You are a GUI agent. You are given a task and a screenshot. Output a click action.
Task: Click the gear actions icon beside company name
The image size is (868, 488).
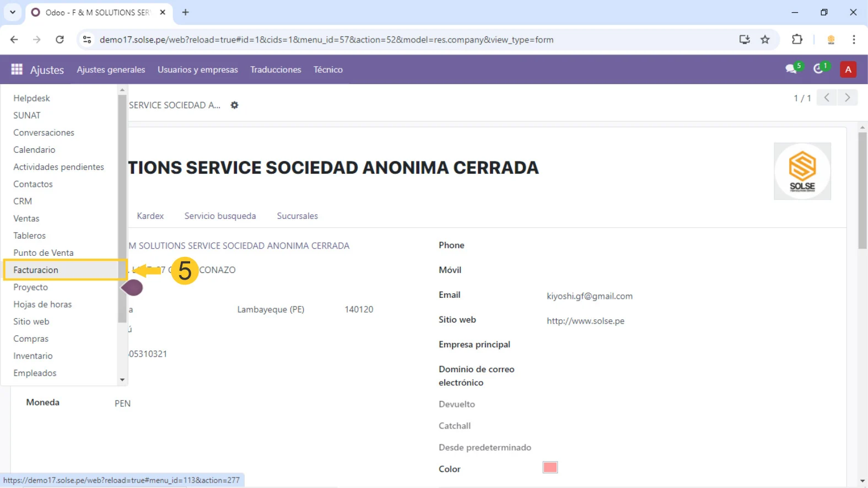click(x=235, y=105)
